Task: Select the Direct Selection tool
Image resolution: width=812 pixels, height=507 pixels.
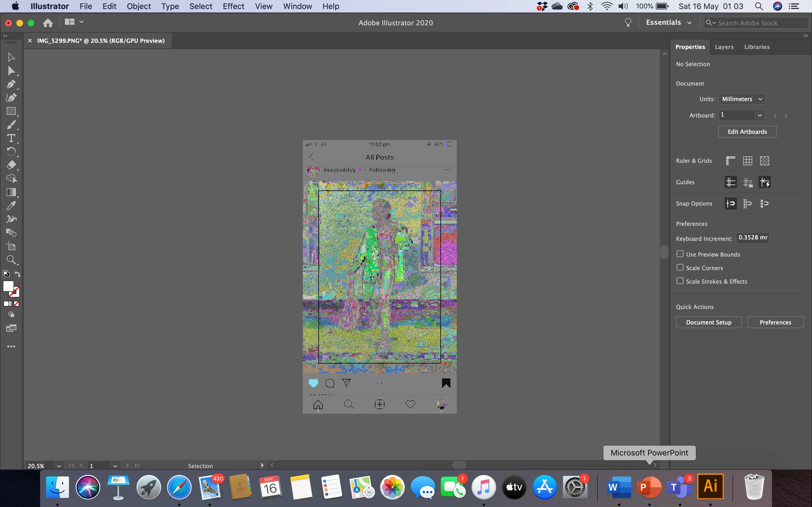Action: pyautogui.click(x=11, y=71)
